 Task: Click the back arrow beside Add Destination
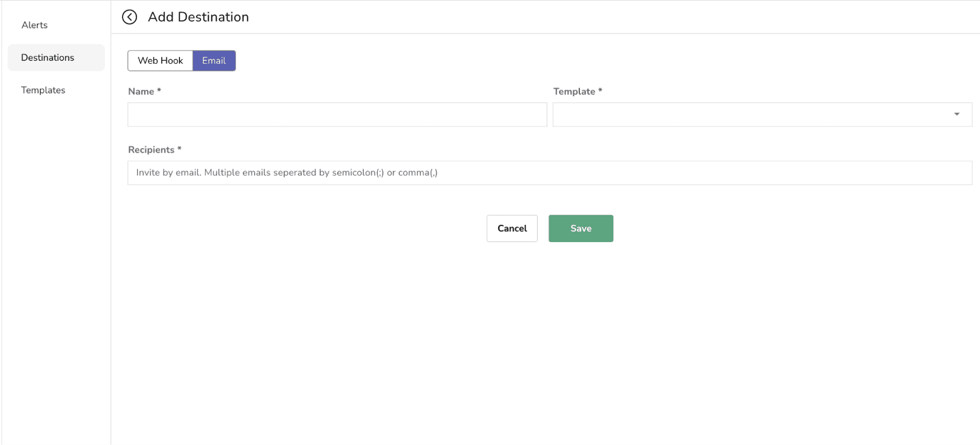pyautogui.click(x=129, y=17)
